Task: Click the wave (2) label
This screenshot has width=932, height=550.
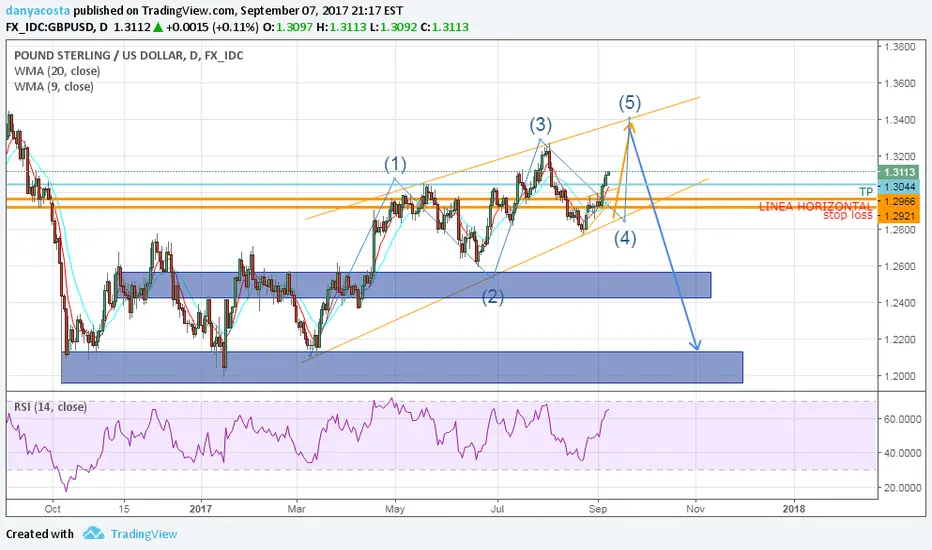Action: [493, 296]
